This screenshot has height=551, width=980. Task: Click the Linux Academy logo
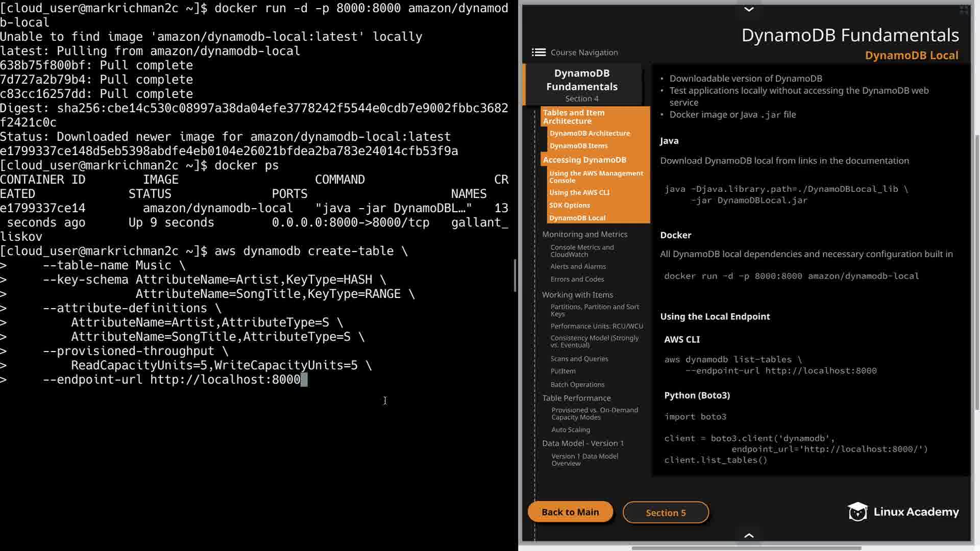click(x=903, y=512)
